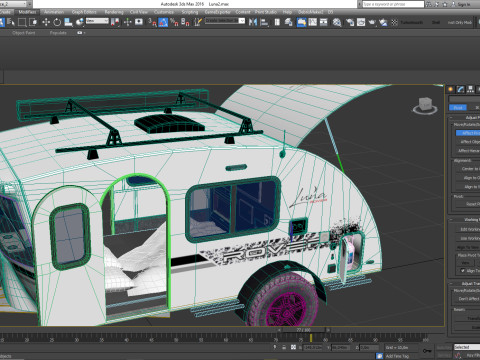Image resolution: width=480 pixels, height=360 pixels.
Task: Click the Select and Manipulate icon
Action: point(127,22)
